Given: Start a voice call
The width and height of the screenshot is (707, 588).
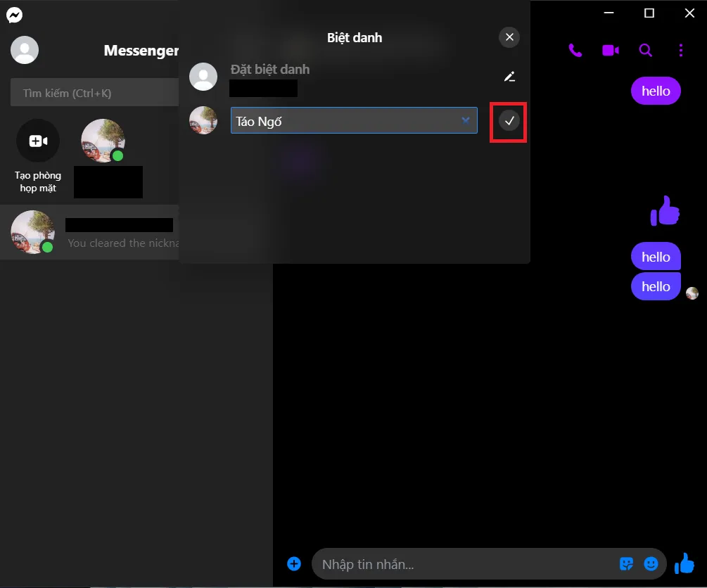Looking at the screenshot, I should 575,50.
